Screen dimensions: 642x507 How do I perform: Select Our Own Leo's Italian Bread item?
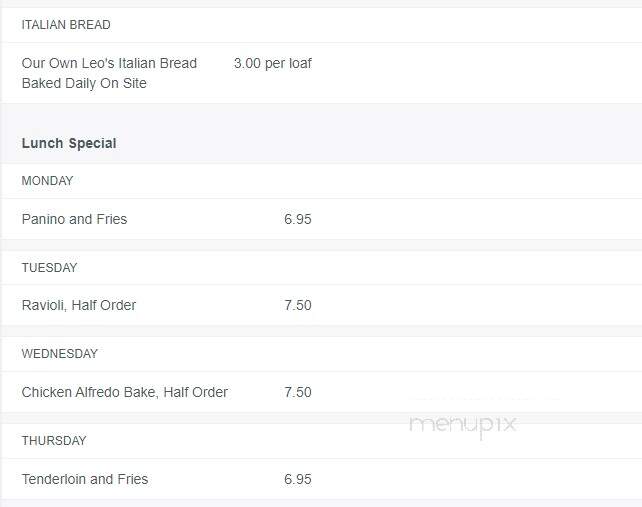(109, 63)
